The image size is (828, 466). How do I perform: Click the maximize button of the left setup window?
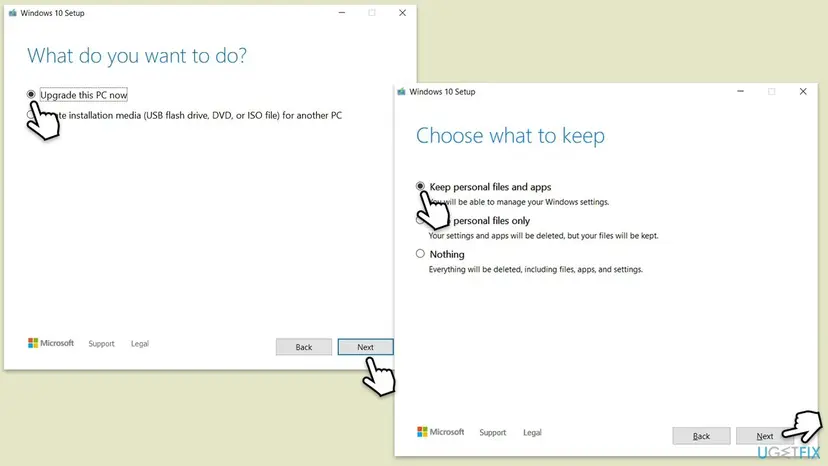pyautogui.click(x=372, y=13)
